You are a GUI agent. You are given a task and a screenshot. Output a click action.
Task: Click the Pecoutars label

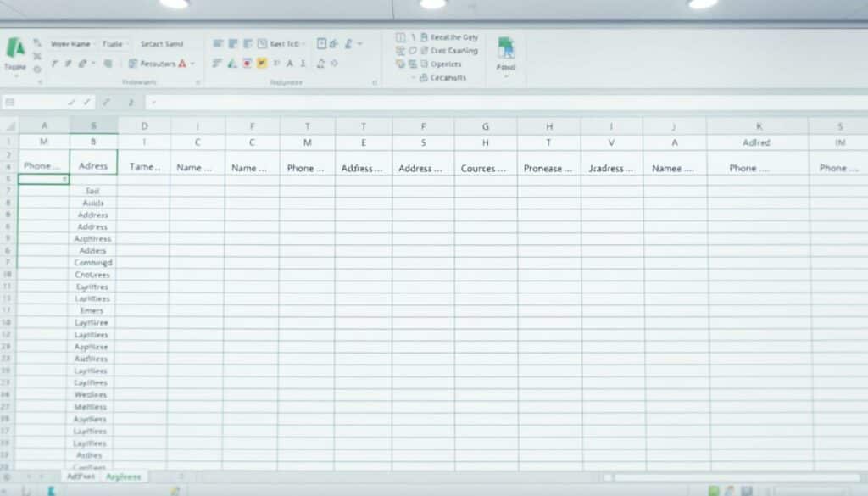158,64
